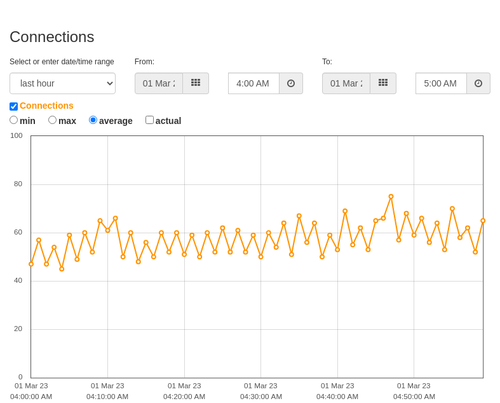The height and width of the screenshot is (403, 500).
Task: Open the To date calendar picker icon
Action: [383, 83]
